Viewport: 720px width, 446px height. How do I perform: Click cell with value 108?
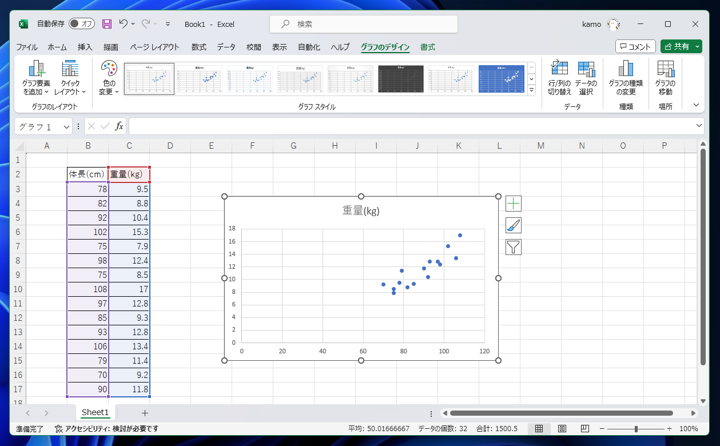87,289
